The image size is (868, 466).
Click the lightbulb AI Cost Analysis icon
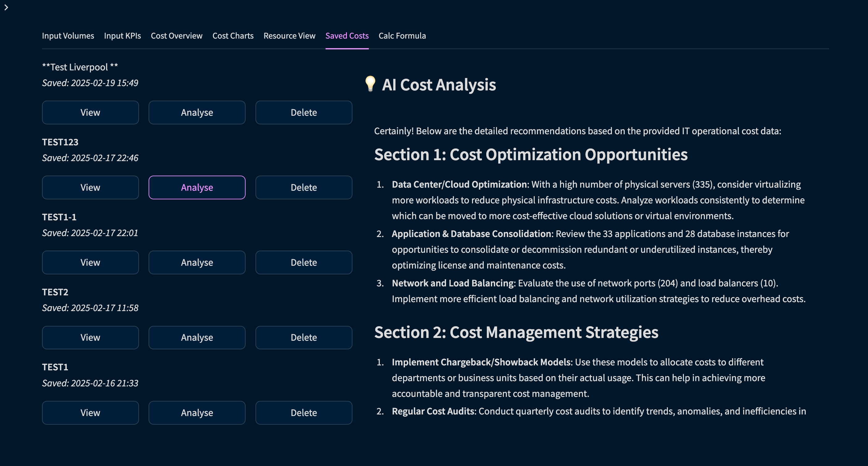click(x=370, y=84)
